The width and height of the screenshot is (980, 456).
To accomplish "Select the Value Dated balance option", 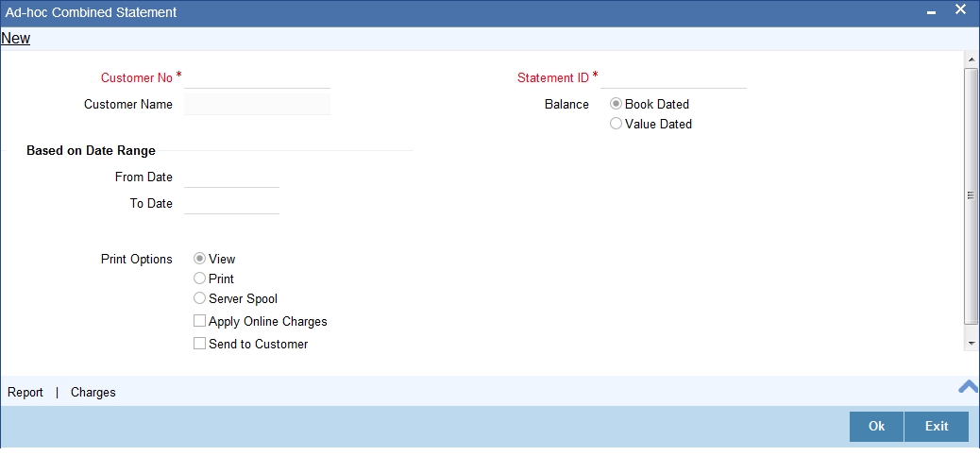I will (616, 124).
